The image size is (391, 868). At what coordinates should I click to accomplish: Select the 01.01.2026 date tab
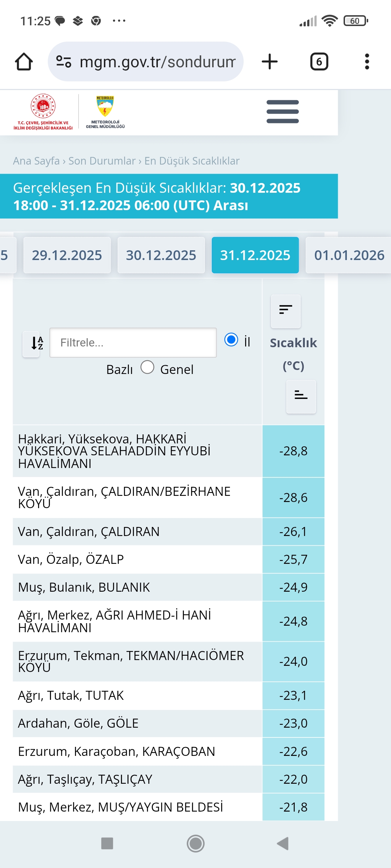(348, 255)
